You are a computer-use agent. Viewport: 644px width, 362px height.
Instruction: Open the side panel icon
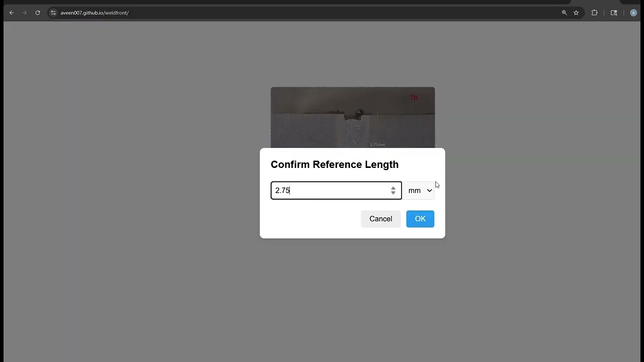614,13
